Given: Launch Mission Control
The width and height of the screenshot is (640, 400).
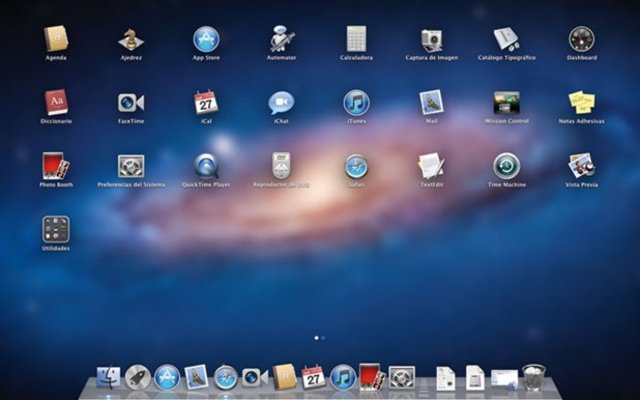Looking at the screenshot, I should point(507,102).
